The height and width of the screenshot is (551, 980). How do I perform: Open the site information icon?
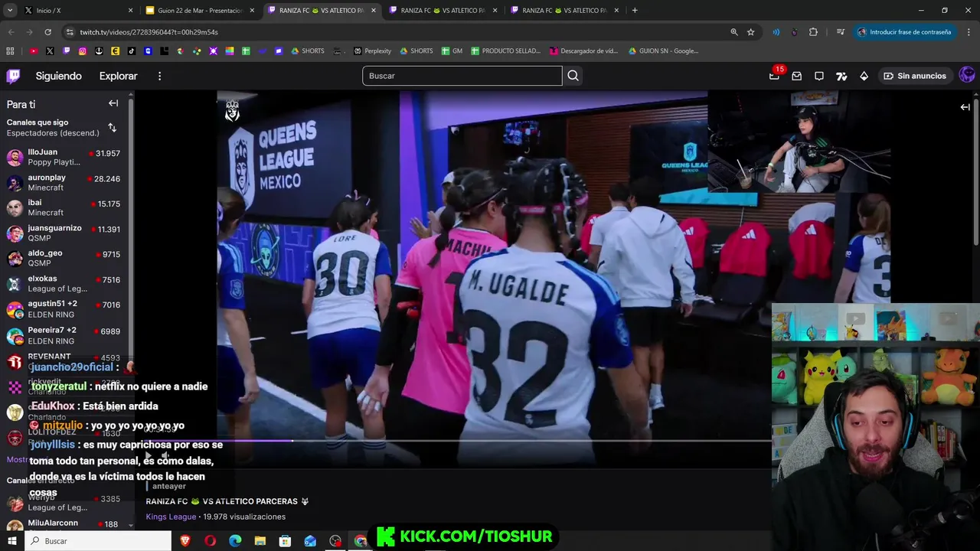[70, 32]
